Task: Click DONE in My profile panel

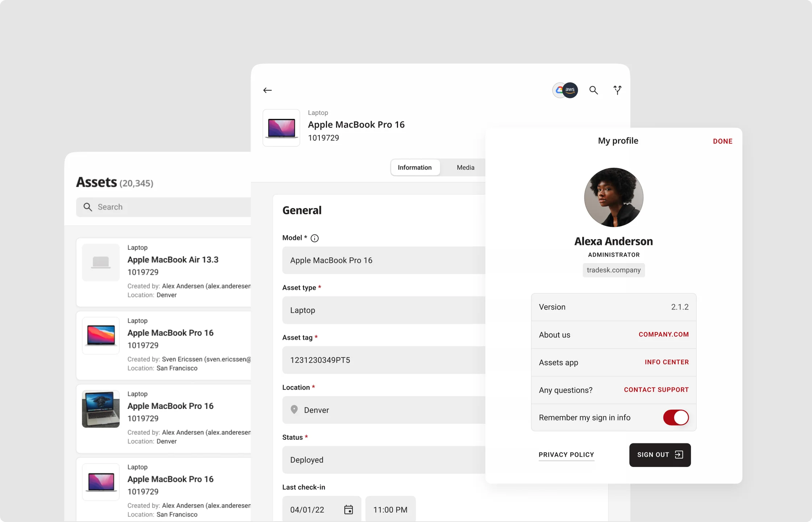Action: [x=722, y=141]
